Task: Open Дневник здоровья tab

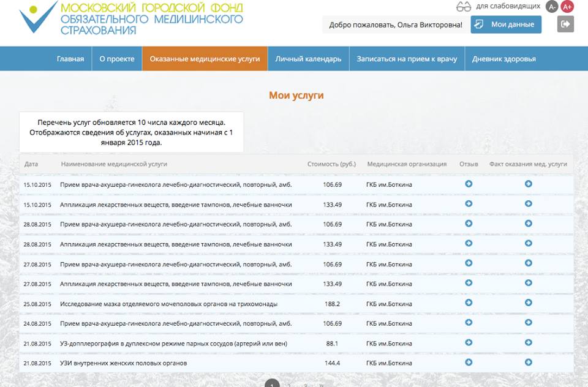Action: coord(503,59)
